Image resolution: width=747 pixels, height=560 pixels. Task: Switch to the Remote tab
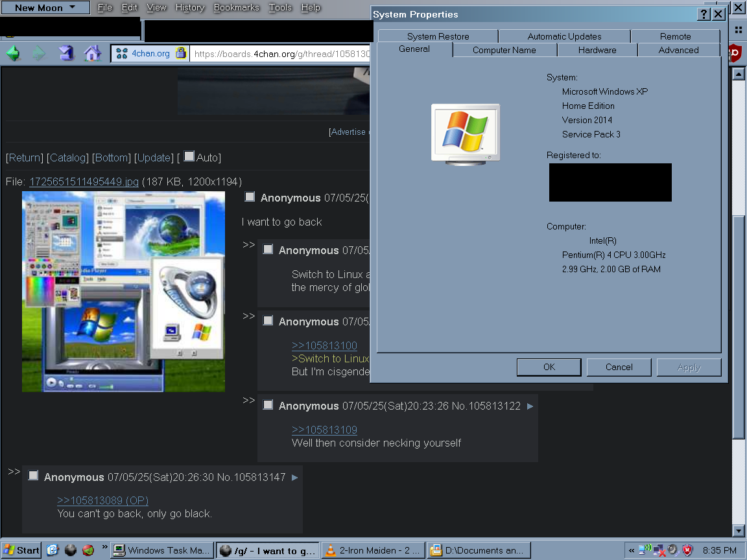coord(675,37)
